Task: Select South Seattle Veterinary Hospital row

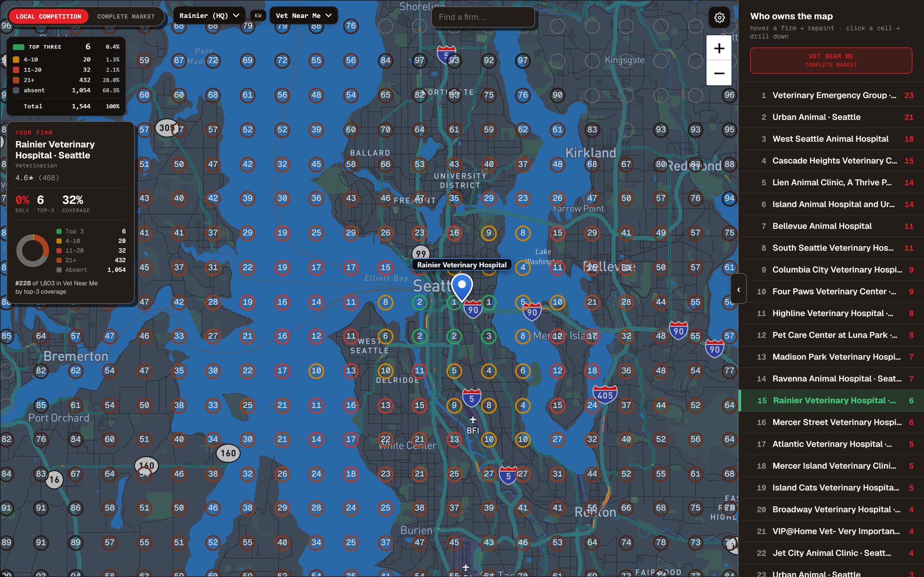Action: [832, 248]
